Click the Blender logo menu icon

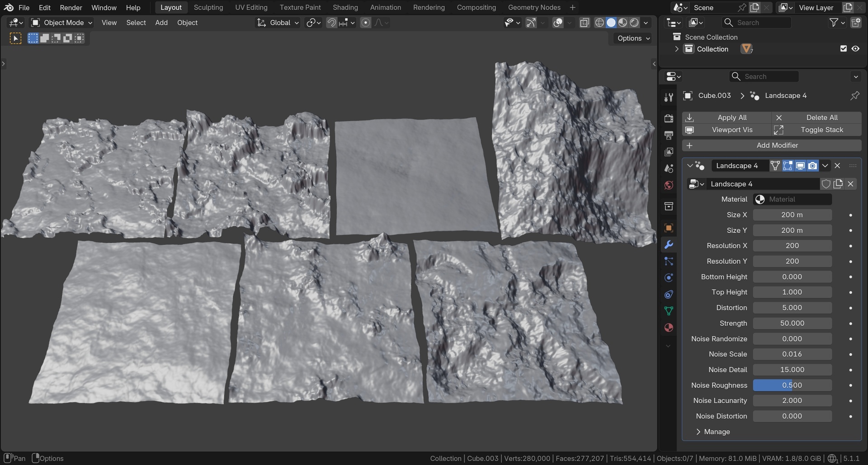(x=9, y=8)
